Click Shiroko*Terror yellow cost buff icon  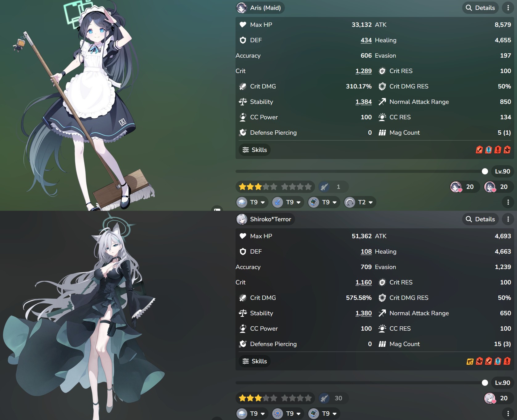[x=470, y=361]
